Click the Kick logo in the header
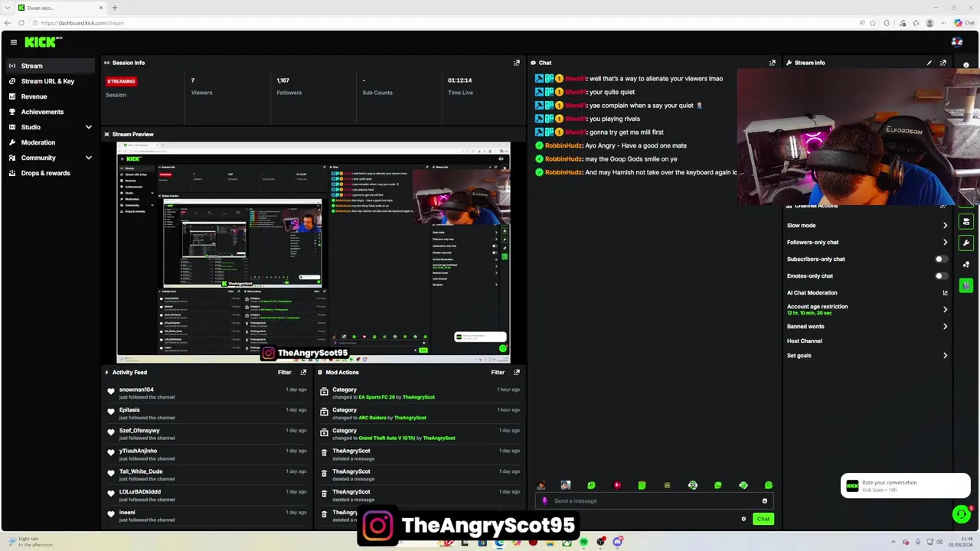This screenshot has height=551, width=980. pyautogui.click(x=43, y=42)
